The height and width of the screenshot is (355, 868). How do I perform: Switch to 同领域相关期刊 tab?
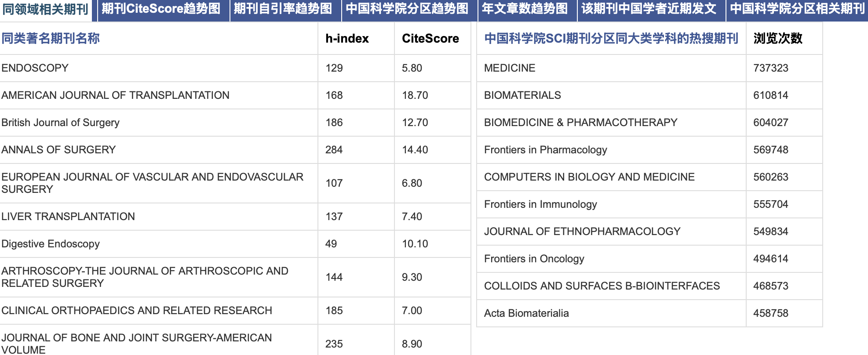[46, 9]
